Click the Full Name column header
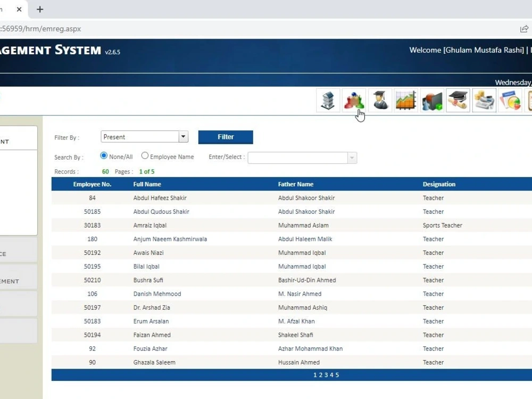The image size is (532, 399). [147, 184]
